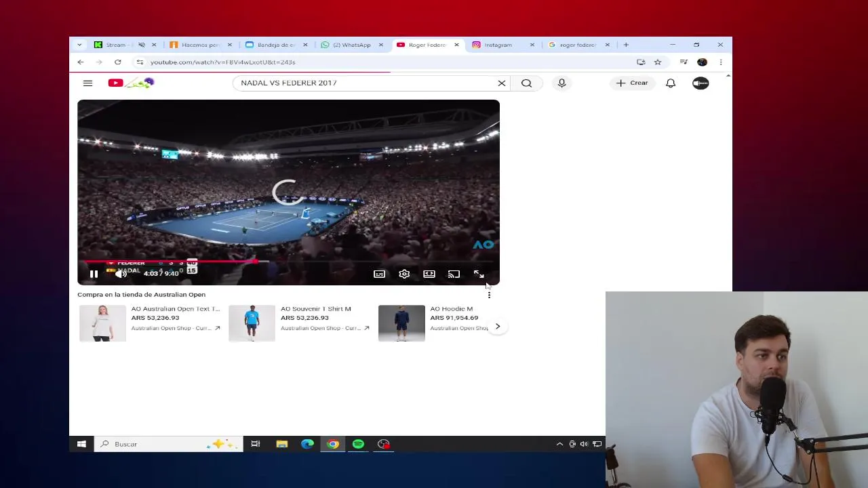868x488 pixels.
Task: Clear the search box with the X
Action: click(502, 83)
